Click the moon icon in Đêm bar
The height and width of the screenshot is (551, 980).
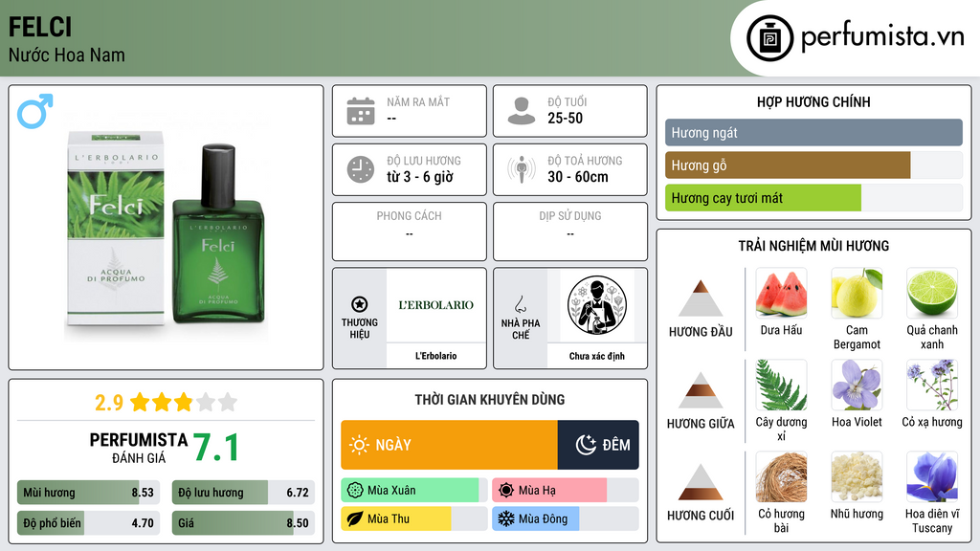point(586,445)
